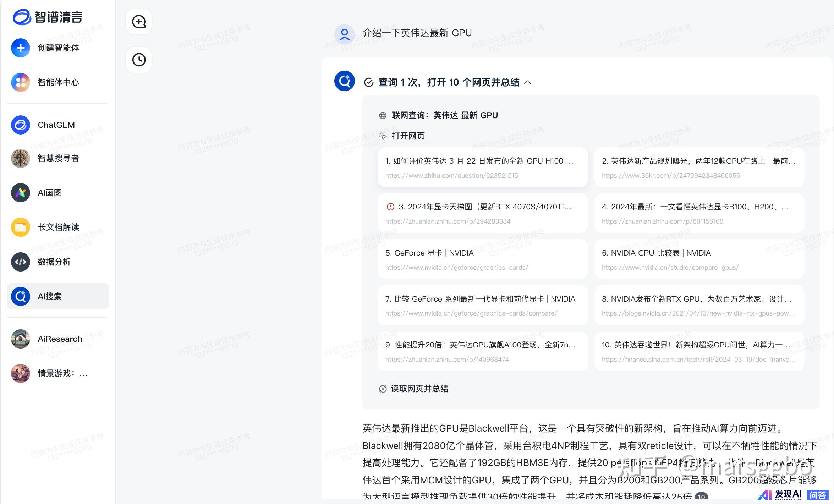The width and height of the screenshot is (834, 504).
Task: Open result 10 英伟达吞噬世界
Action: click(x=699, y=351)
